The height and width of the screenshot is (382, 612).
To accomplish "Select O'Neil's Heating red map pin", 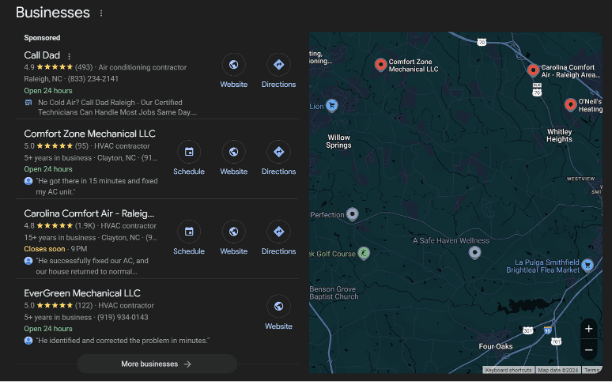I will (x=570, y=105).
